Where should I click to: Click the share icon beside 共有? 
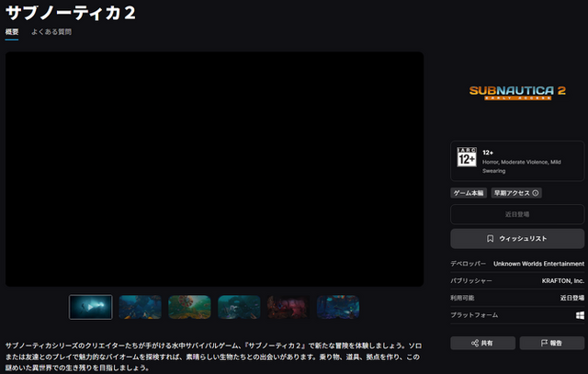pyautogui.click(x=474, y=343)
